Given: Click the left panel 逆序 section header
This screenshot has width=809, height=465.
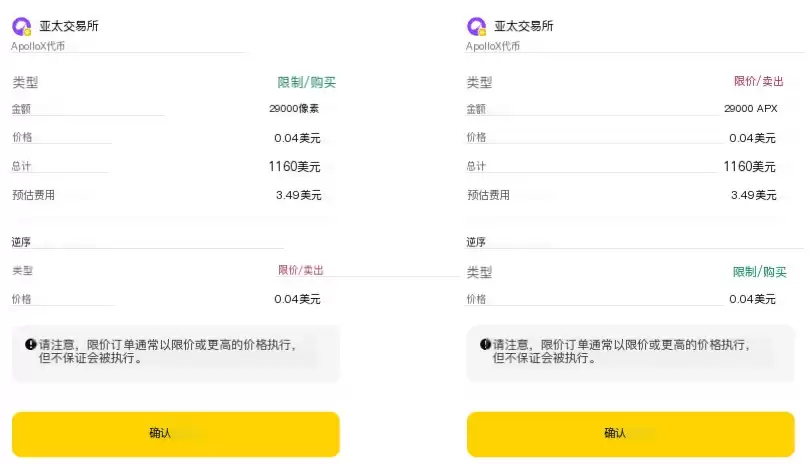Looking at the screenshot, I should 22,242.
